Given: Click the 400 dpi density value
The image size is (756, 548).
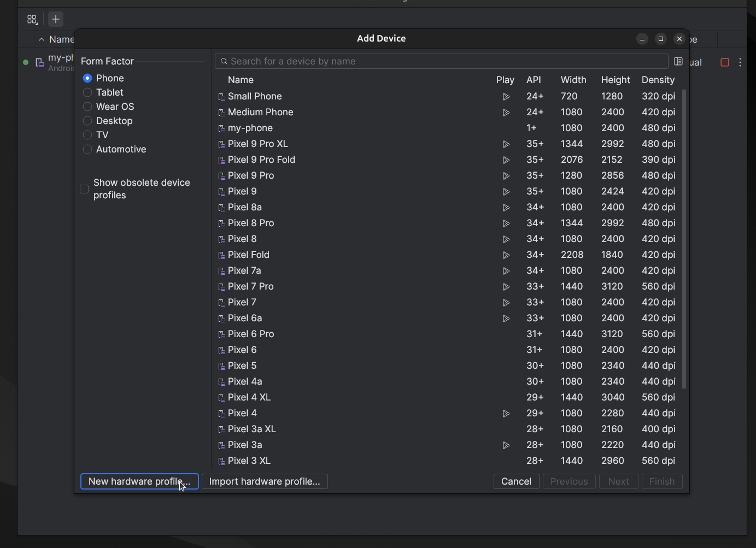Looking at the screenshot, I should pyautogui.click(x=658, y=429).
